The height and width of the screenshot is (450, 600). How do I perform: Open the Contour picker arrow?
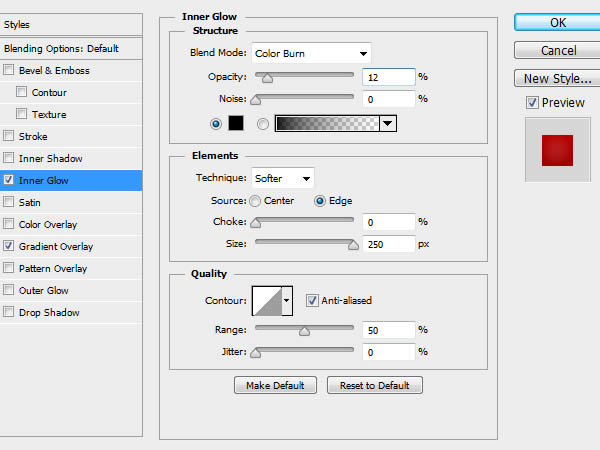287,300
